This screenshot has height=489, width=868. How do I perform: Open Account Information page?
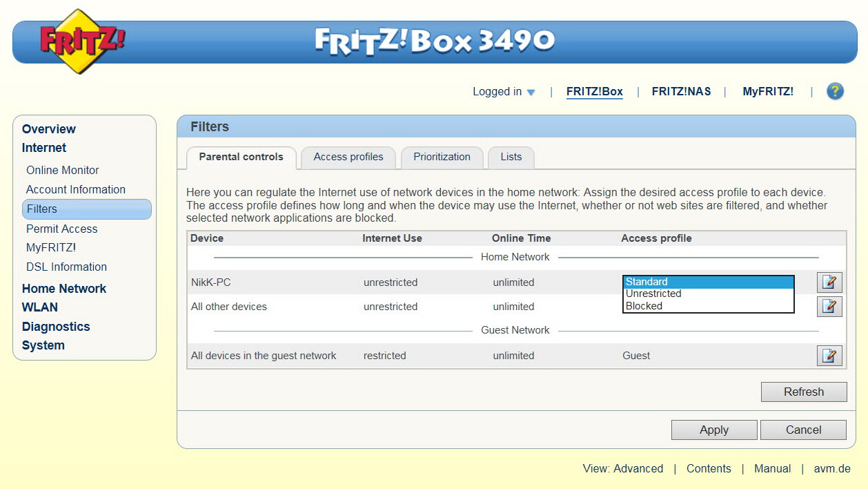point(76,189)
